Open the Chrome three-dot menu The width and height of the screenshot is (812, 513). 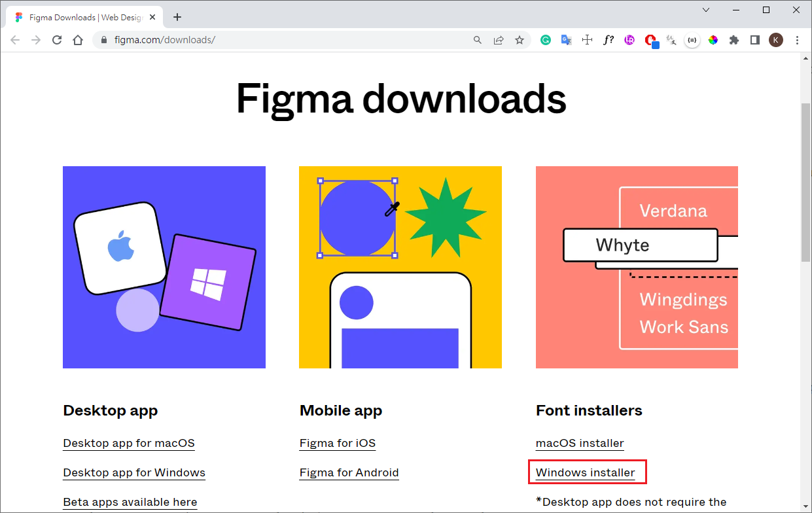pyautogui.click(x=797, y=40)
